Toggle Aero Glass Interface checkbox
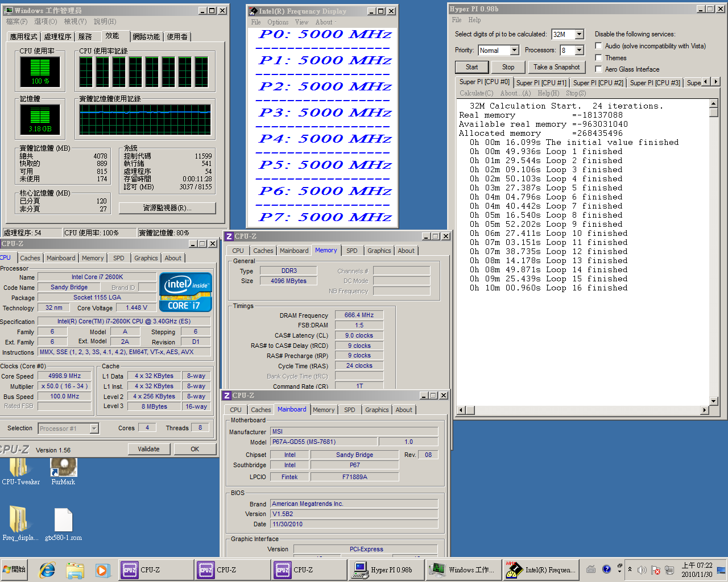The height and width of the screenshot is (582, 728). click(x=598, y=69)
